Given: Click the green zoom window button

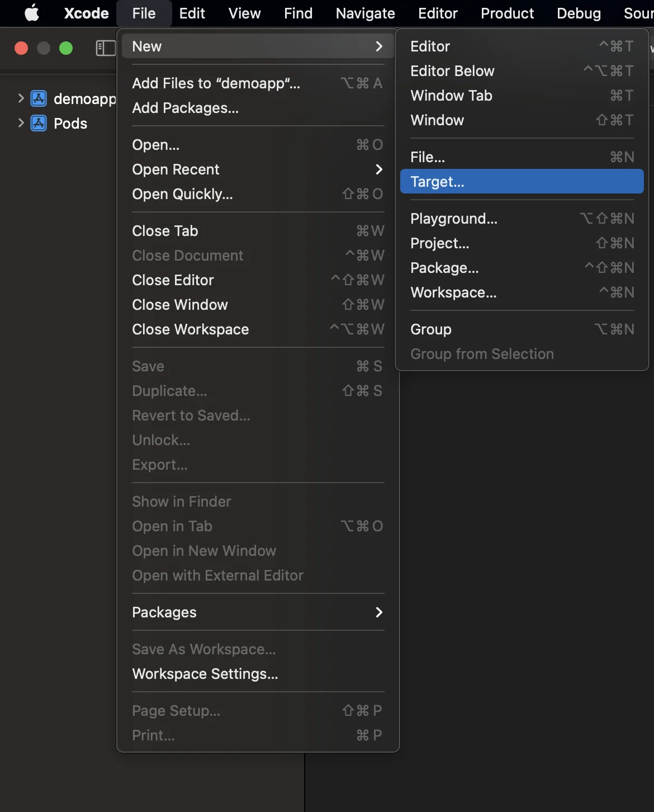Looking at the screenshot, I should tap(66, 49).
